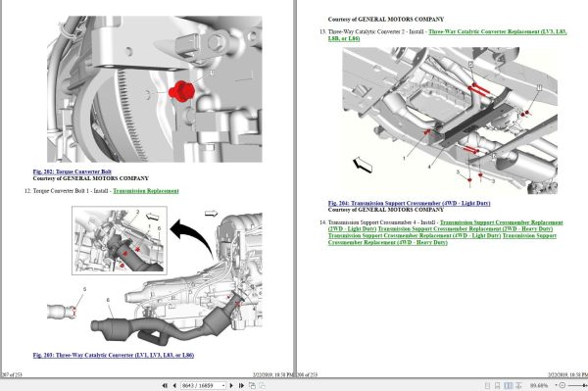The height and width of the screenshot is (391, 588).
Task: Open Crossmember Replacement (2WD - Heavy Duty) link
Action: (x=465, y=229)
